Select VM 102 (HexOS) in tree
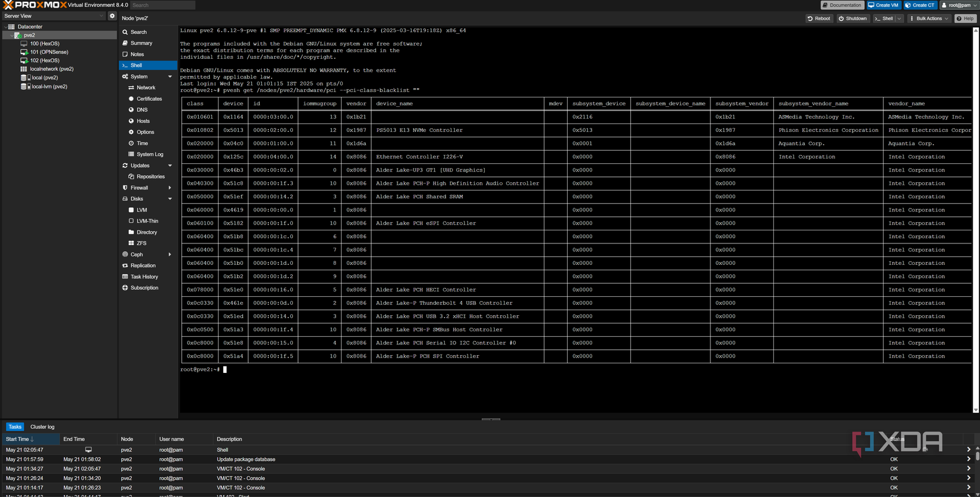 pos(45,61)
